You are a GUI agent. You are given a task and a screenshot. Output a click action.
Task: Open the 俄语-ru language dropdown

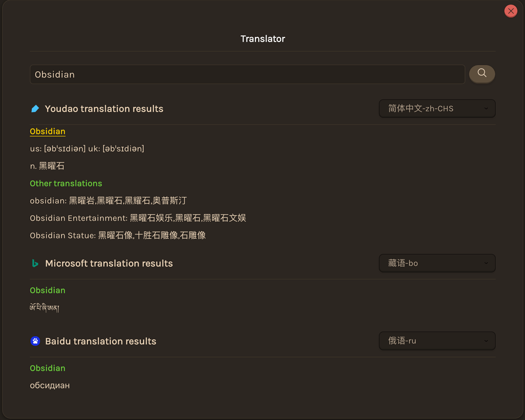[x=437, y=341]
